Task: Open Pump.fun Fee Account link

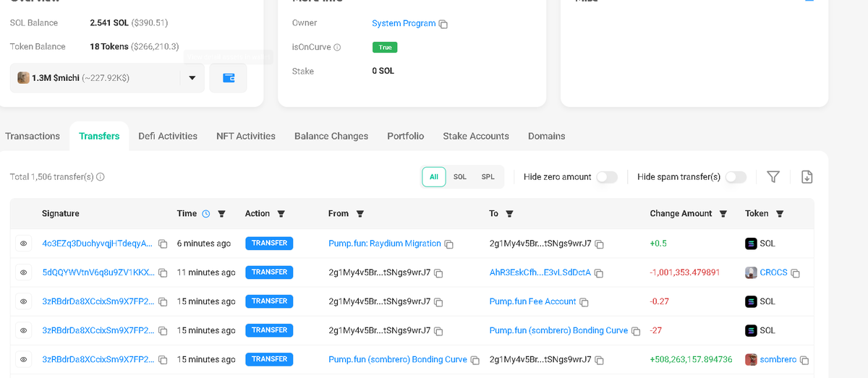Action: tap(533, 301)
